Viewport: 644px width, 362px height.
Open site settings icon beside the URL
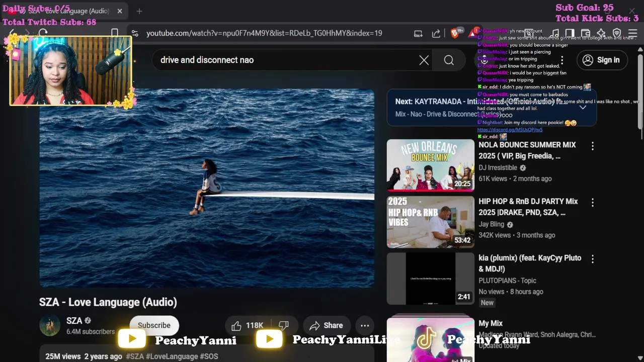[x=135, y=33]
